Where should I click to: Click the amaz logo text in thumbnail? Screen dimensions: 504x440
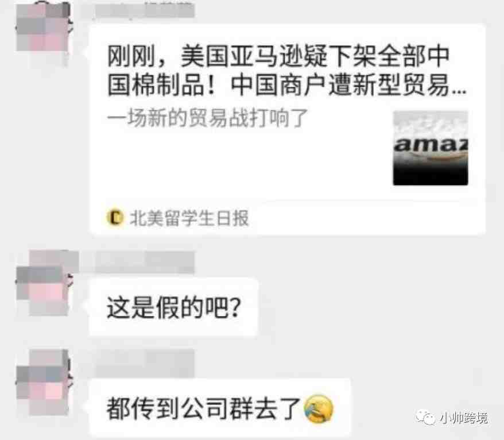(x=431, y=145)
